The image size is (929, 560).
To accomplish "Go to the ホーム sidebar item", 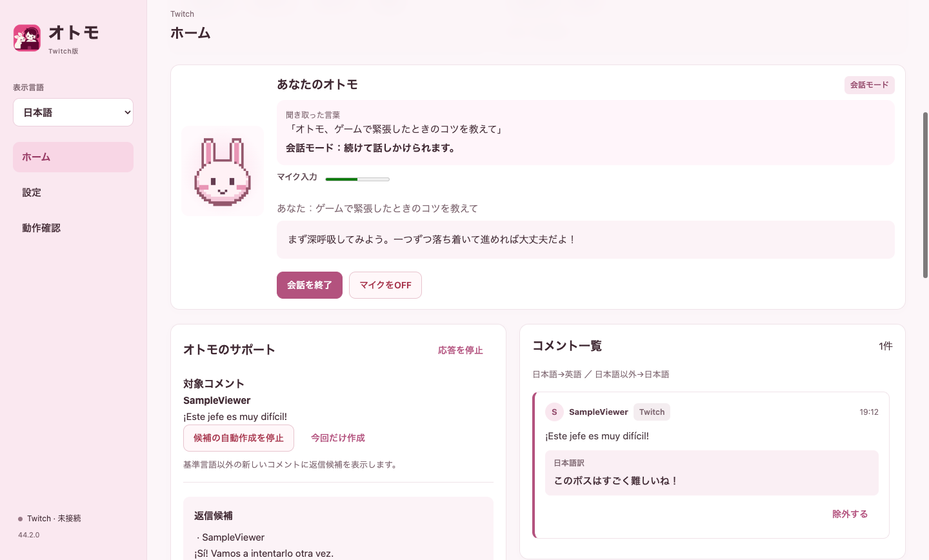I will click(73, 157).
